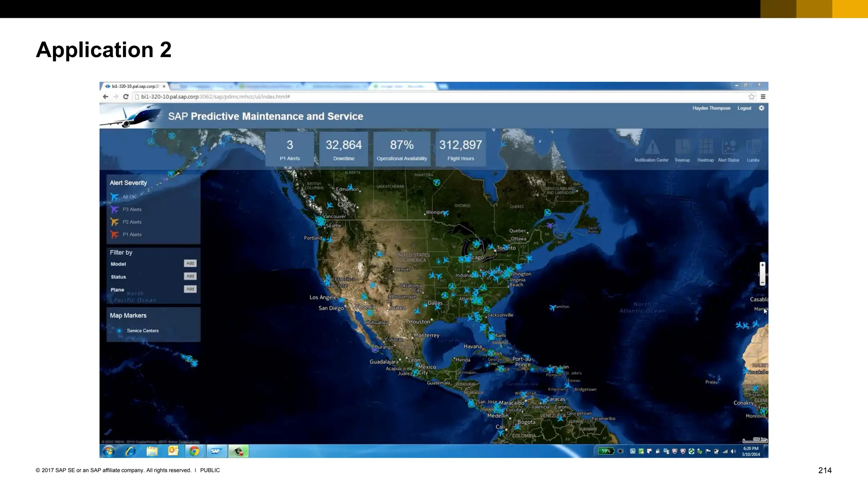
Task: Open the Alert Status bubble chart icon
Action: (729, 147)
